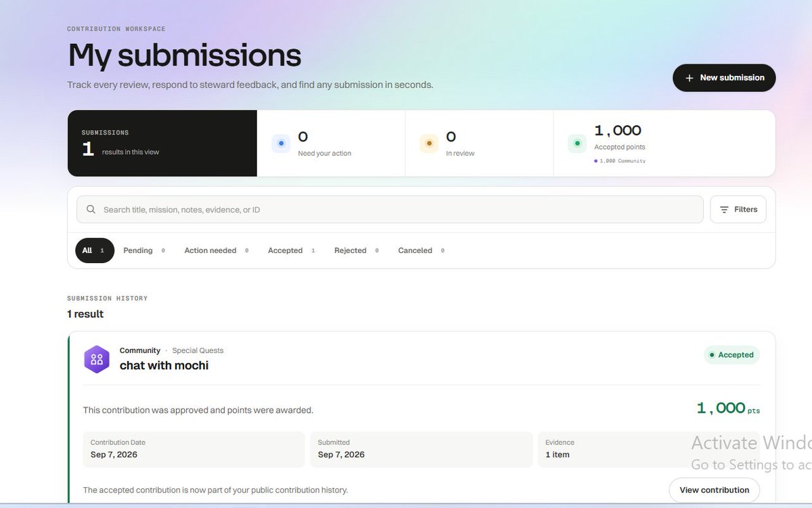This screenshot has width=812, height=508.
Task: Switch to the Accepted tab
Action: (292, 250)
